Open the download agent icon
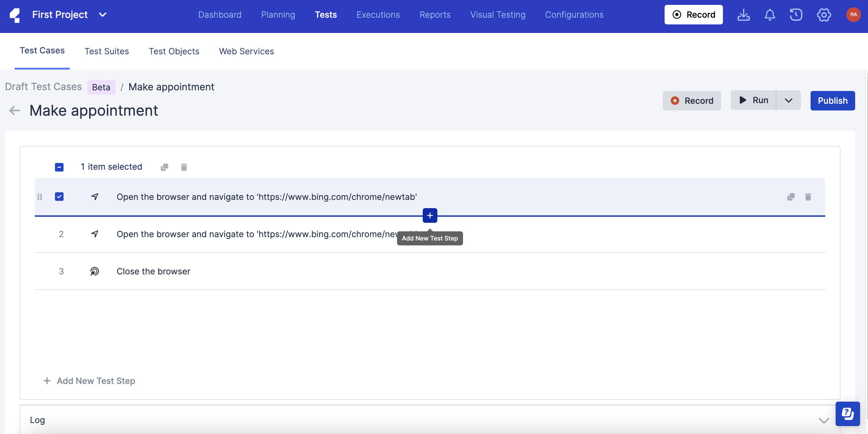 click(x=743, y=15)
